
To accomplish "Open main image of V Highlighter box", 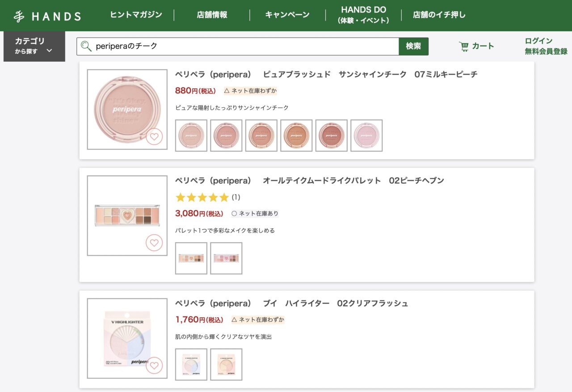I will click(x=127, y=338).
